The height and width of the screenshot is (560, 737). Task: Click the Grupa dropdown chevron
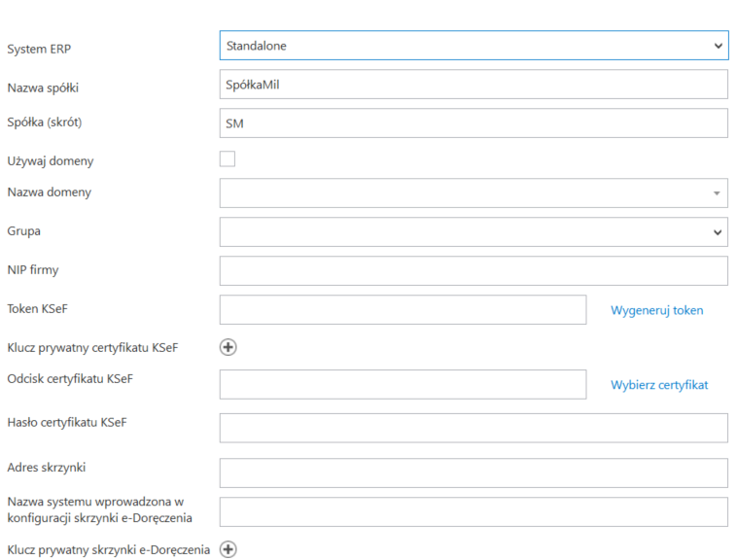point(718,231)
